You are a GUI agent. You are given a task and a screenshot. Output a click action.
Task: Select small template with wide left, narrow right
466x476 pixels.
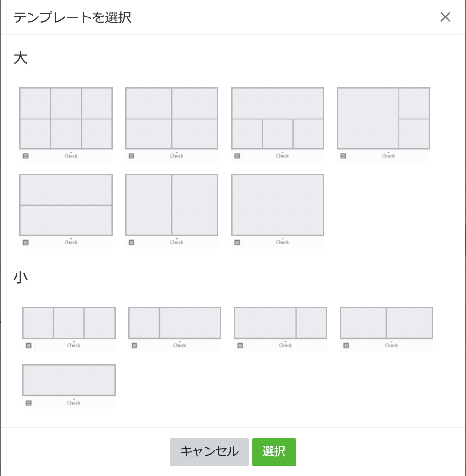pos(281,323)
